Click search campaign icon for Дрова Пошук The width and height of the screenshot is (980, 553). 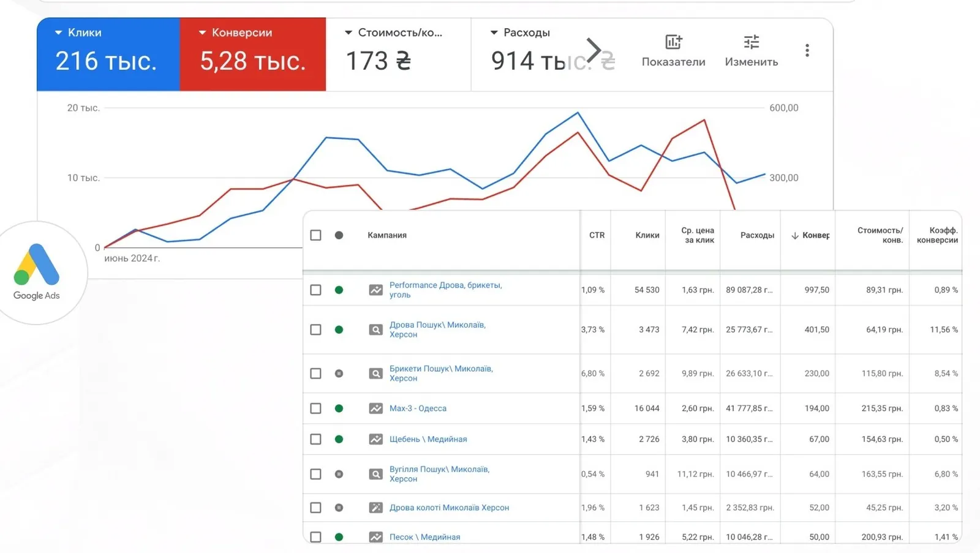[x=375, y=329]
